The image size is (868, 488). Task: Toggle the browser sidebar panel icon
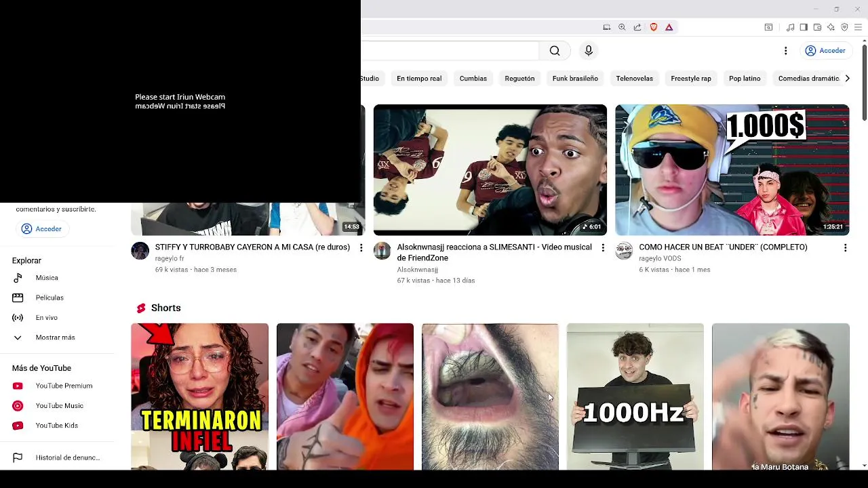click(x=804, y=27)
